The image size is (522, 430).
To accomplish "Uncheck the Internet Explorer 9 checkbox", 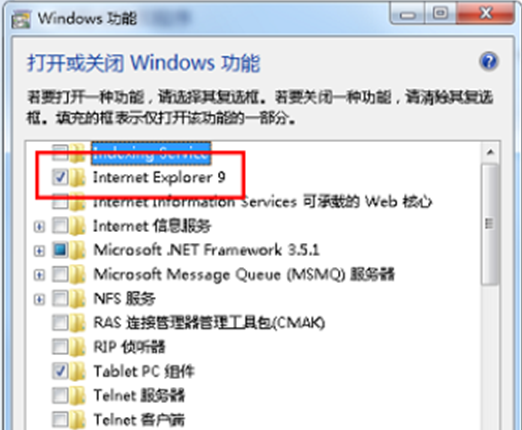I will click(60, 177).
